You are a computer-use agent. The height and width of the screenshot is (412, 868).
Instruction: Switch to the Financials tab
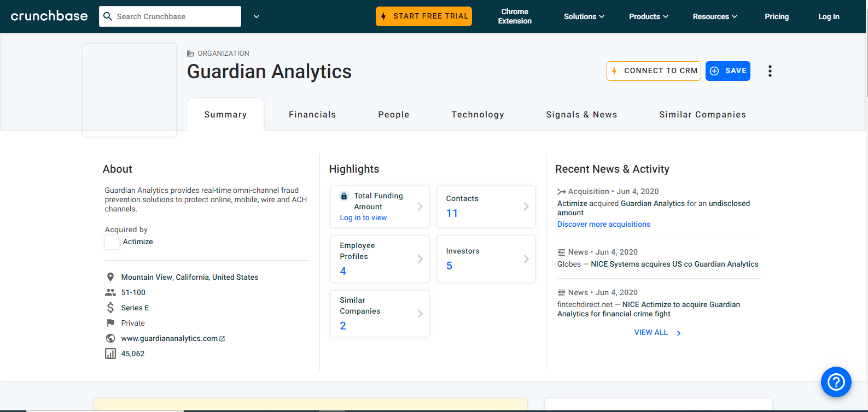(312, 115)
